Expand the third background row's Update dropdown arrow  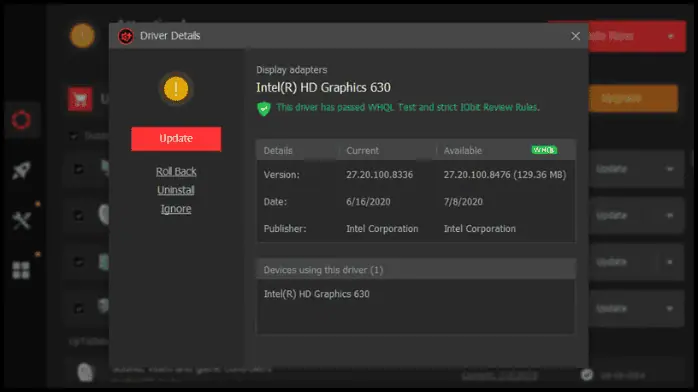pyautogui.click(x=670, y=262)
